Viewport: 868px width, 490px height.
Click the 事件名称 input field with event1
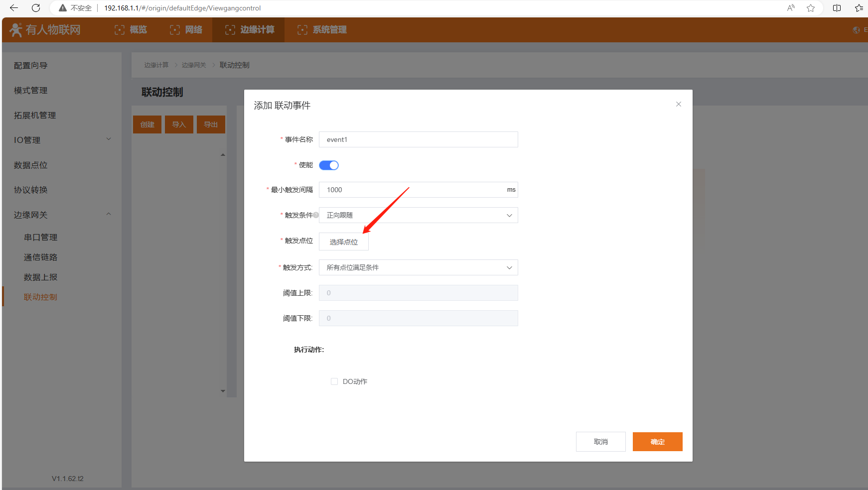[418, 139]
